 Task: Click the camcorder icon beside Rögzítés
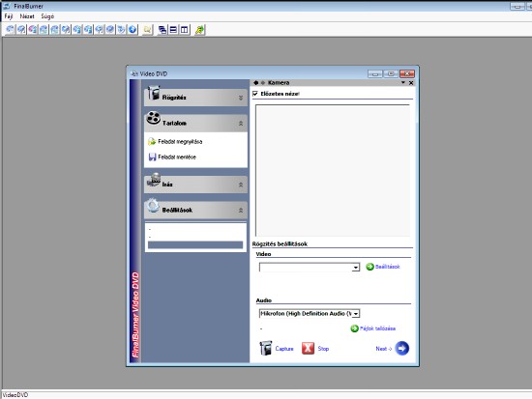pyautogui.click(x=154, y=93)
